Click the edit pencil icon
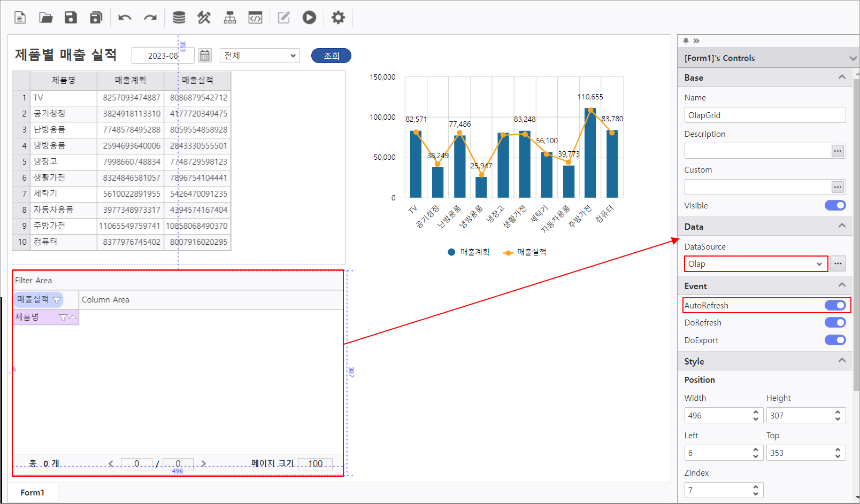 tap(284, 18)
